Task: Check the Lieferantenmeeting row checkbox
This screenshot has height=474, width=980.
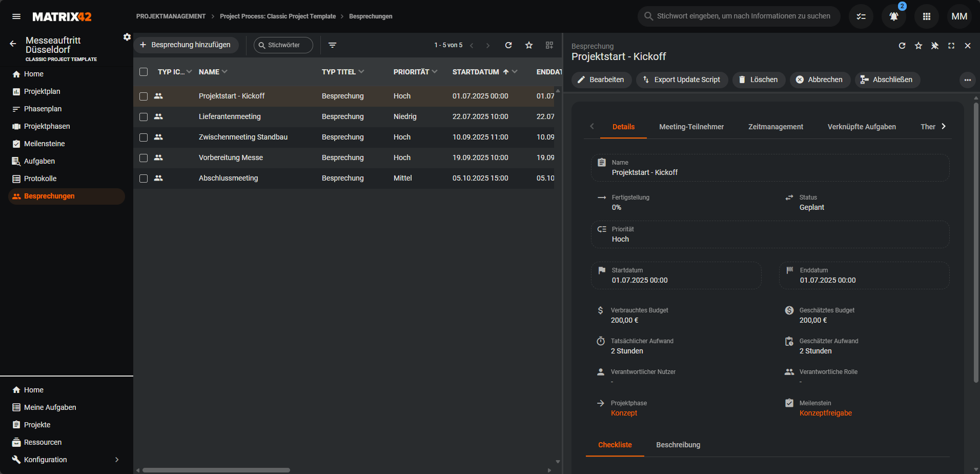Action: tap(144, 117)
